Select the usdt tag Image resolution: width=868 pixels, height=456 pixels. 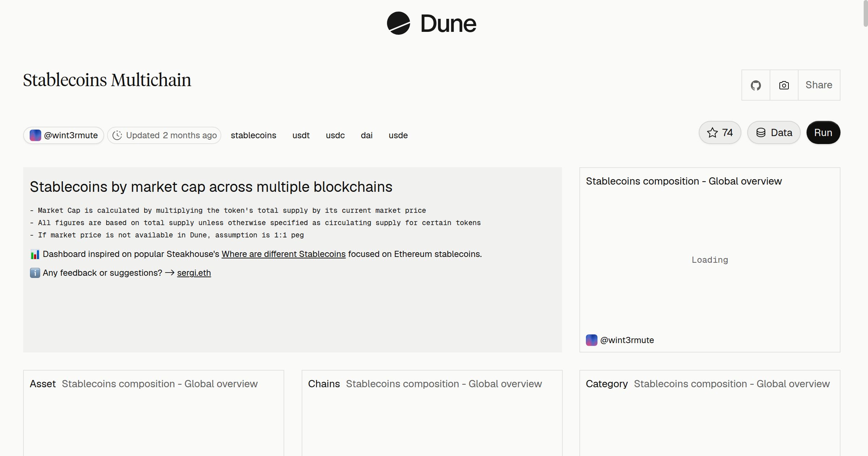point(301,135)
